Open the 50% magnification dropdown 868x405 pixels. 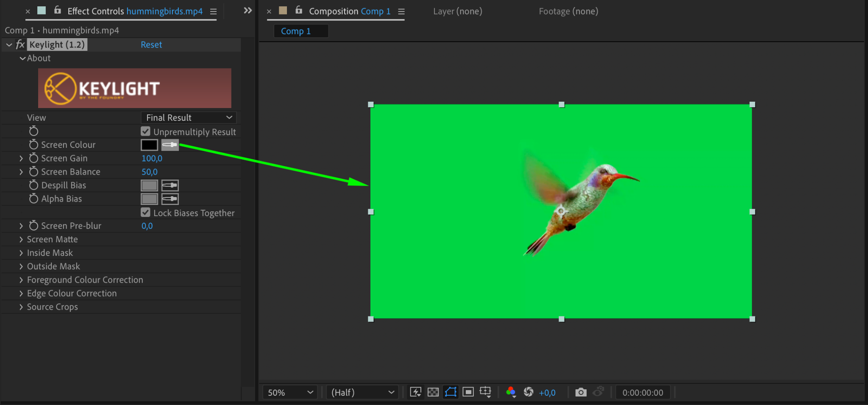click(x=290, y=393)
